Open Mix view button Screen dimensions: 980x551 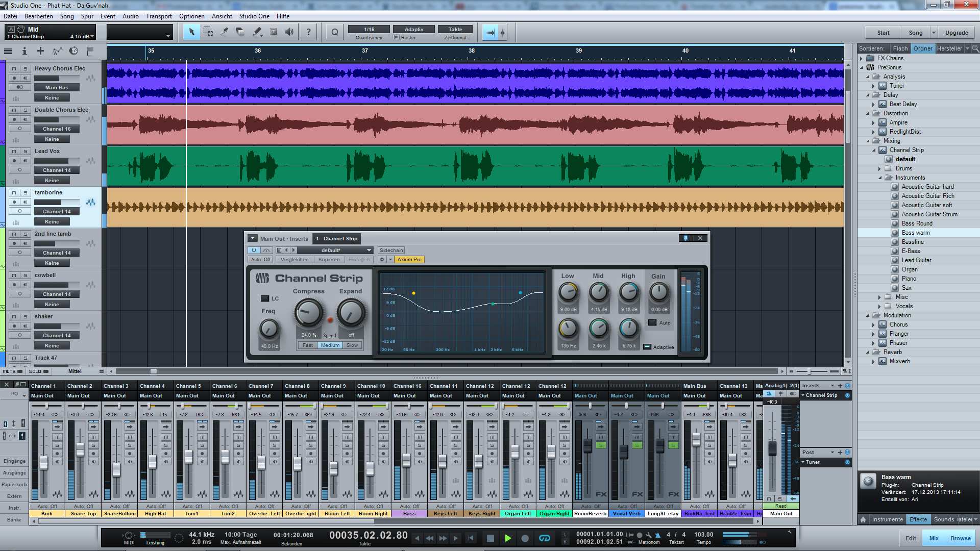(x=934, y=538)
